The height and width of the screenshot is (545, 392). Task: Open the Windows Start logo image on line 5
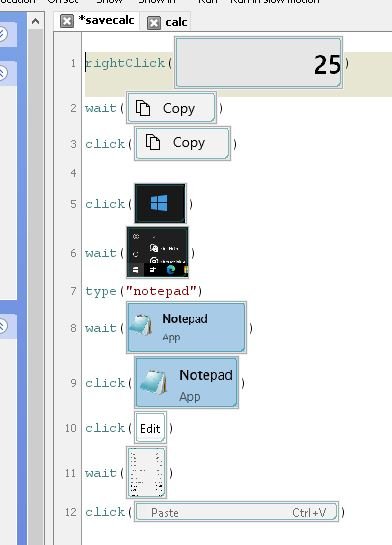tap(160, 203)
